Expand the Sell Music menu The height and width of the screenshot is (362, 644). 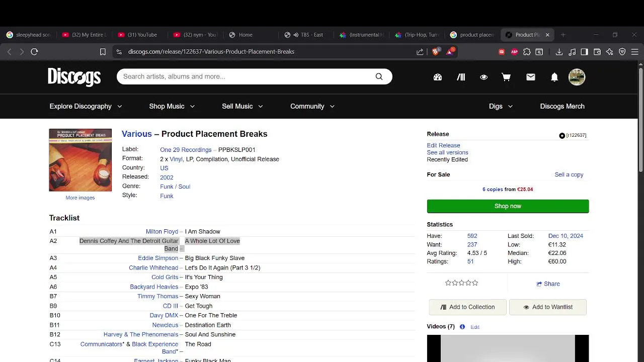[x=242, y=106]
